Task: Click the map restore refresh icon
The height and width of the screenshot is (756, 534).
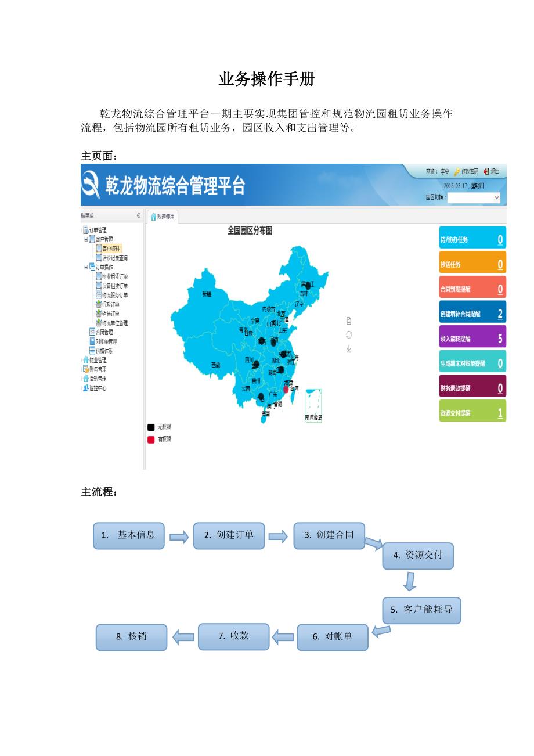Action: coord(349,334)
